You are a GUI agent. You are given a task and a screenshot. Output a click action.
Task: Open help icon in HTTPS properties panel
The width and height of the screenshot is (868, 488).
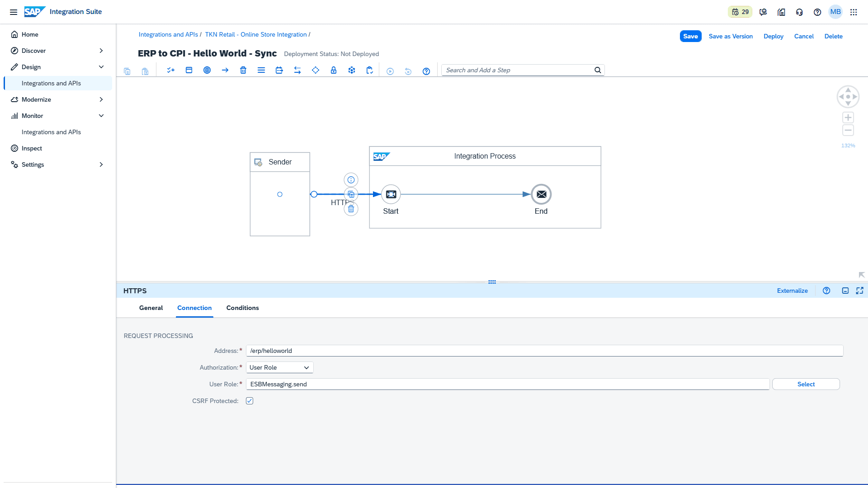pos(826,291)
